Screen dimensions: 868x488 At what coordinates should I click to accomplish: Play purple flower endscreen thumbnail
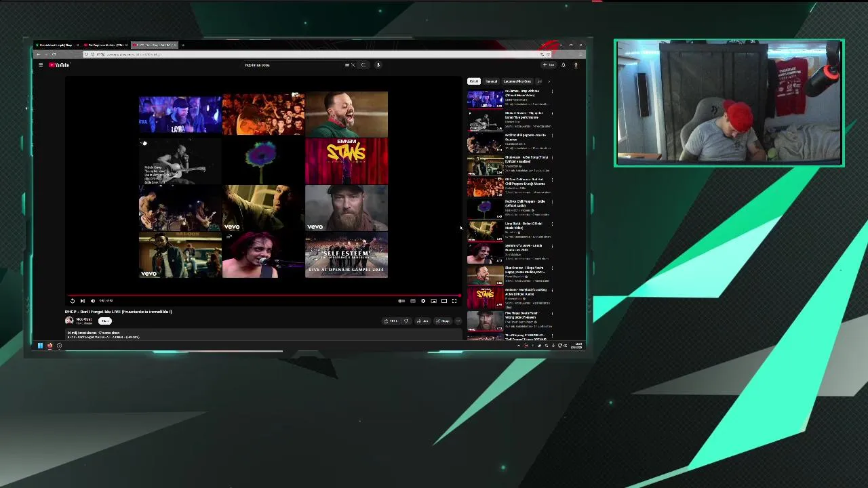(263, 161)
